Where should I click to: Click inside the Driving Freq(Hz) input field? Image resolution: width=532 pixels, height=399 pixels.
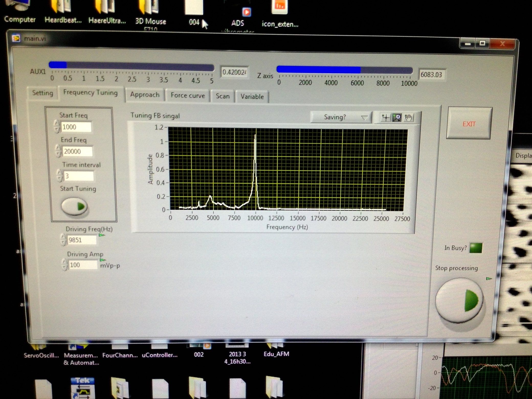pyautogui.click(x=82, y=240)
